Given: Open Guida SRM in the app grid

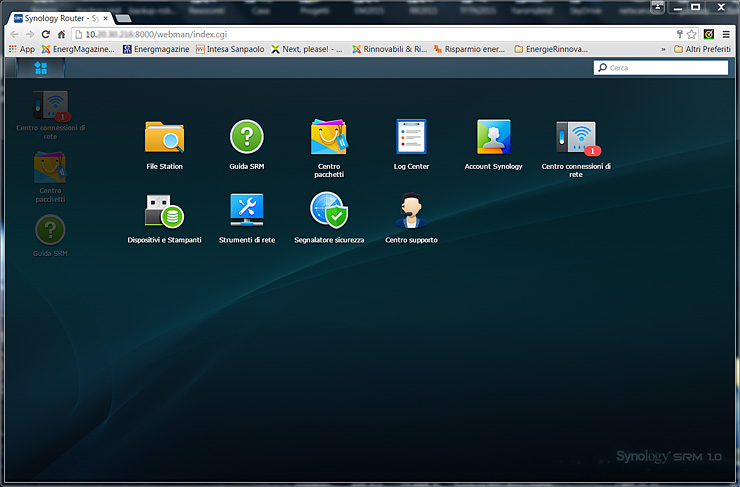Looking at the screenshot, I should click(x=246, y=138).
